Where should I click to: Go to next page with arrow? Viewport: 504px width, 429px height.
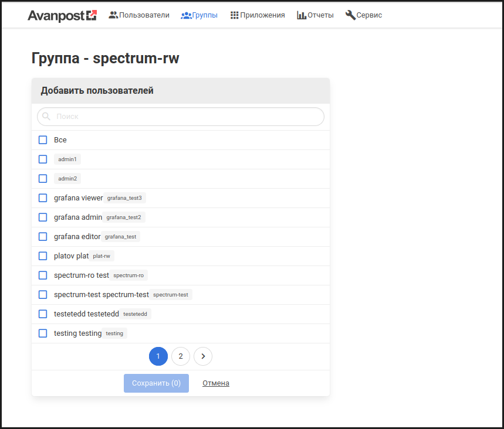(x=203, y=356)
